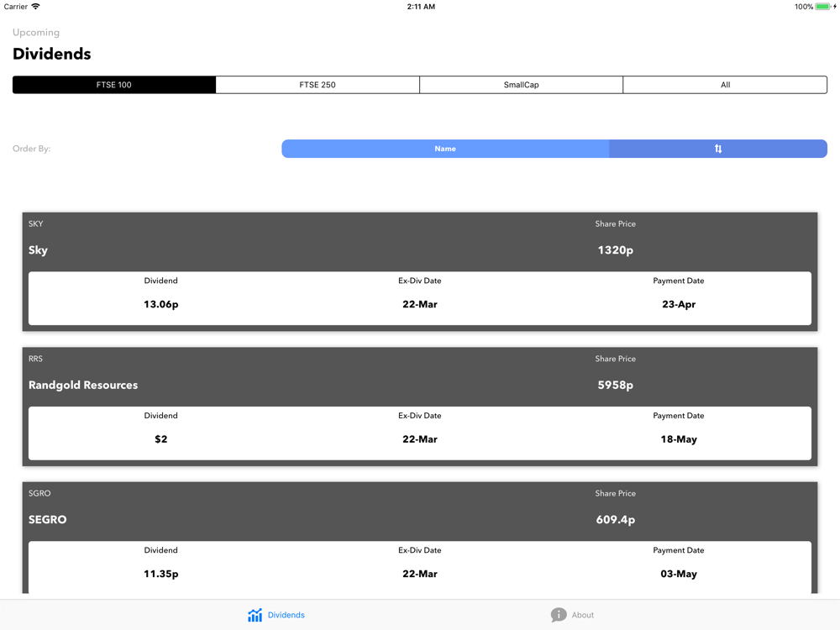Image resolution: width=840 pixels, height=630 pixels.
Task: Click the Dividend label on Randgold card
Action: coord(160,416)
